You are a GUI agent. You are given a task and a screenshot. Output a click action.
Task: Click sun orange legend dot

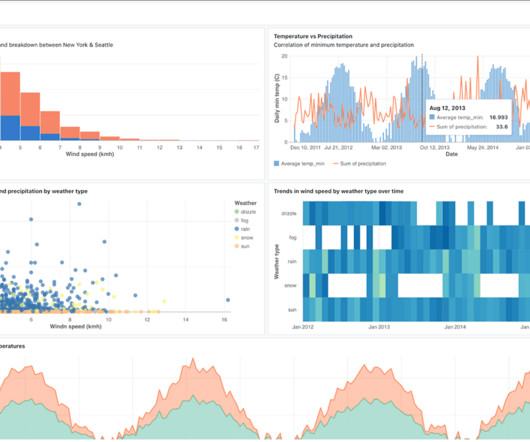237,246
